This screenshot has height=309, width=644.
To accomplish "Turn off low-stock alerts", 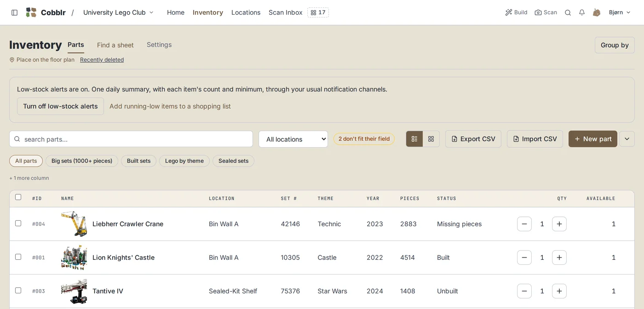I will click(x=60, y=106).
